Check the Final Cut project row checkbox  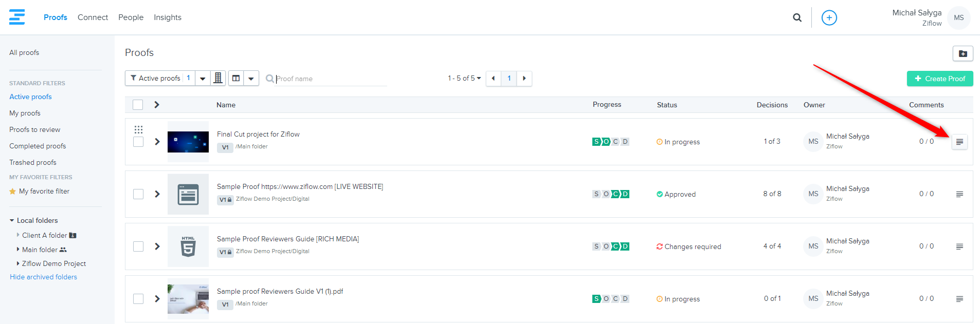point(138,142)
